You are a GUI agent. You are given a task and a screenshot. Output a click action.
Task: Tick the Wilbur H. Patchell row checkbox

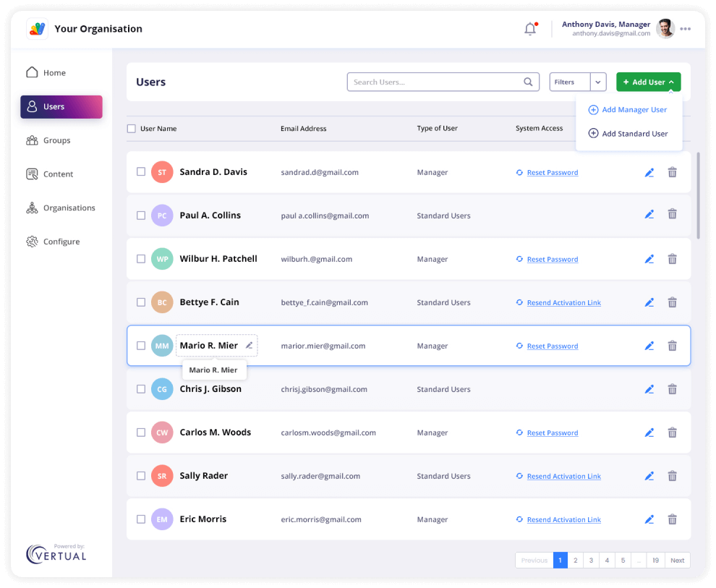pos(141,259)
